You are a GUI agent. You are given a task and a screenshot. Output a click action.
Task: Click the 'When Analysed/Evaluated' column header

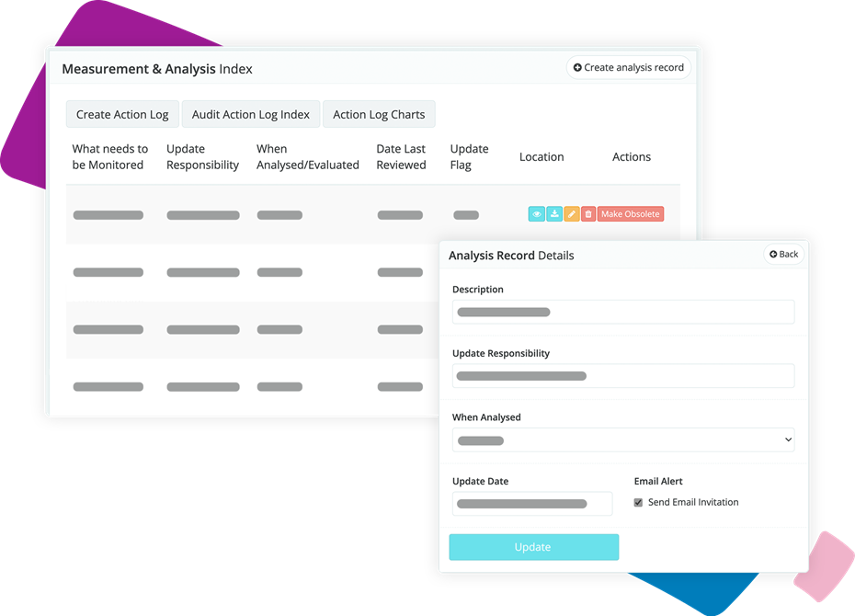pos(308,157)
